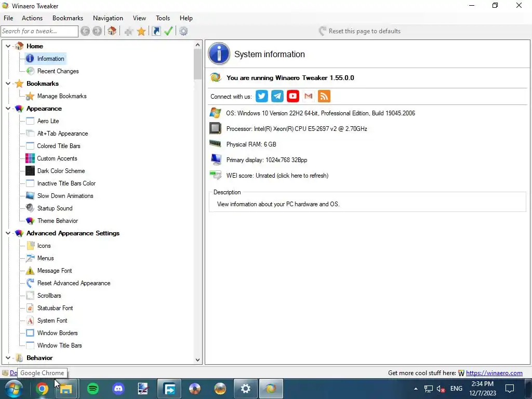This screenshot has width=532, height=399.
Task: Open the notification center icon
Action: click(x=510, y=389)
